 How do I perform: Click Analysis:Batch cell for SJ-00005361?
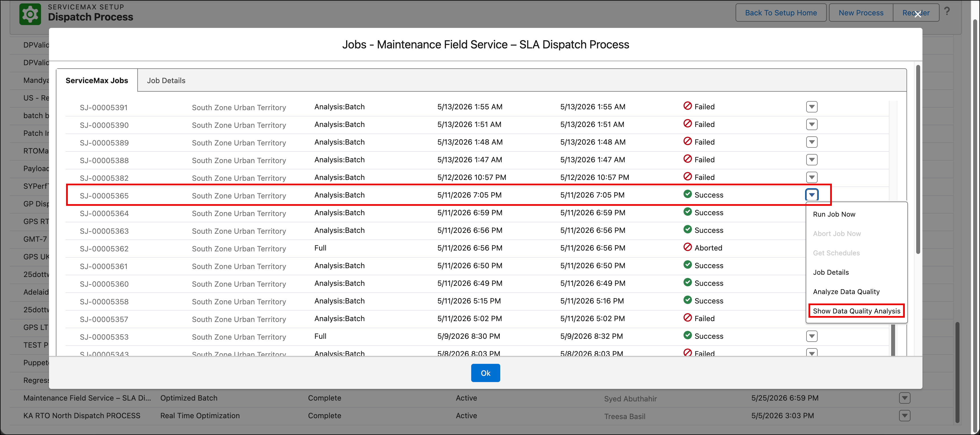(339, 265)
